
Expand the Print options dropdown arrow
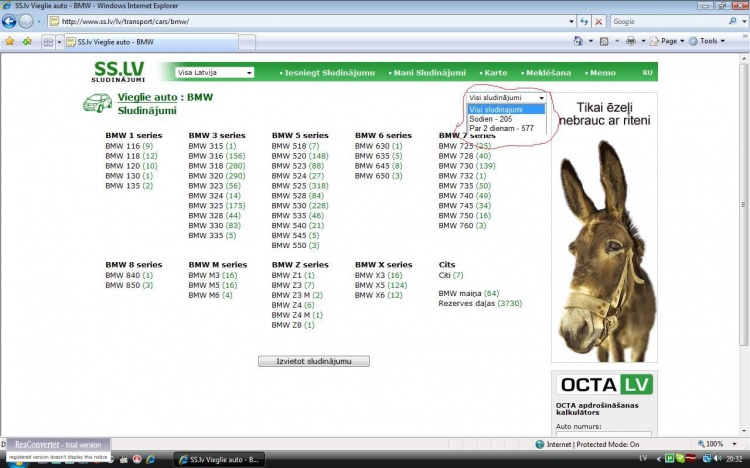[x=643, y=41]
